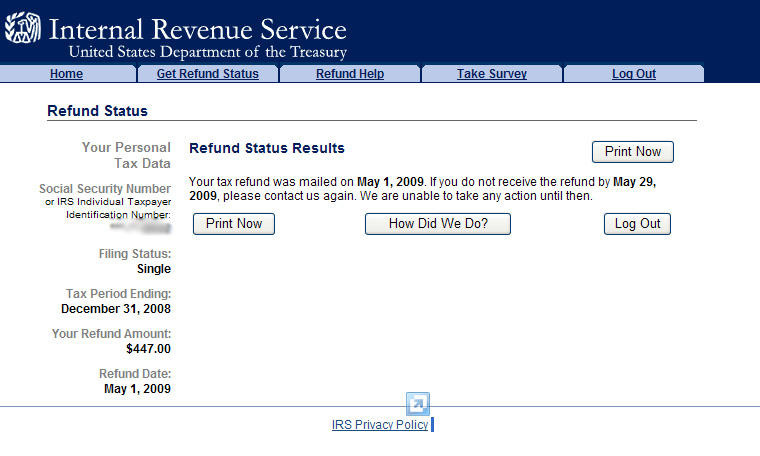Click Print Now next to the results heading

pos(633,152)
